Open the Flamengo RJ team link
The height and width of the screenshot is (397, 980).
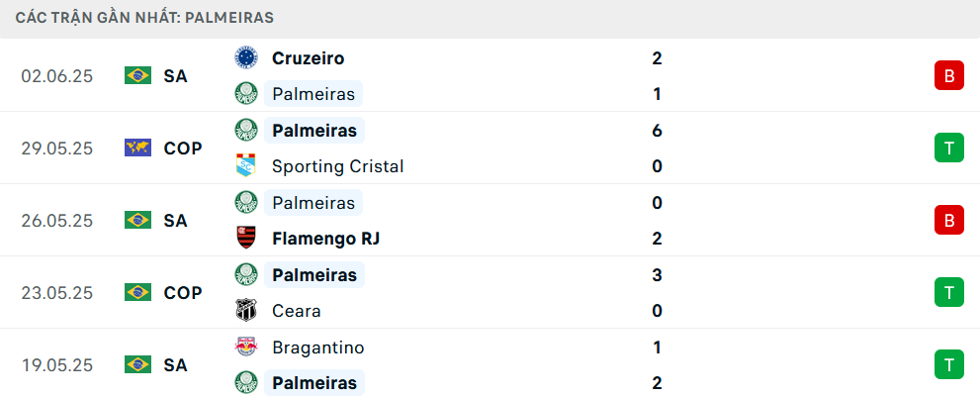tap(325, 239)
